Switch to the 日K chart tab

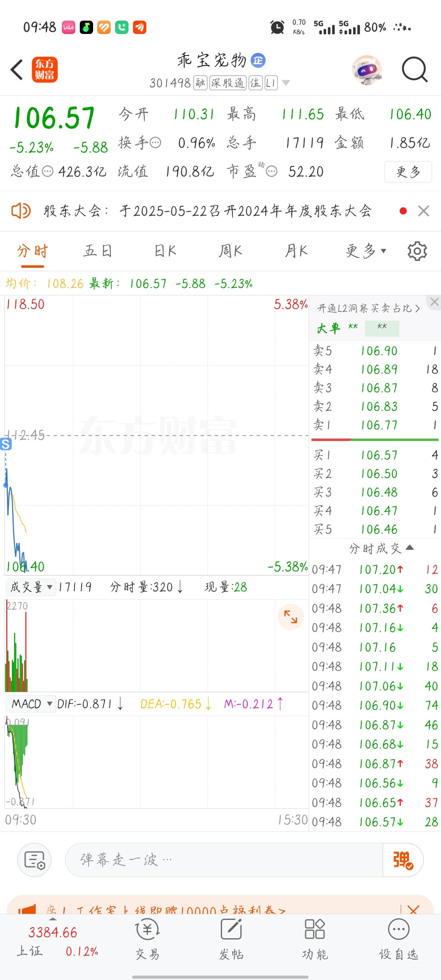165,251
